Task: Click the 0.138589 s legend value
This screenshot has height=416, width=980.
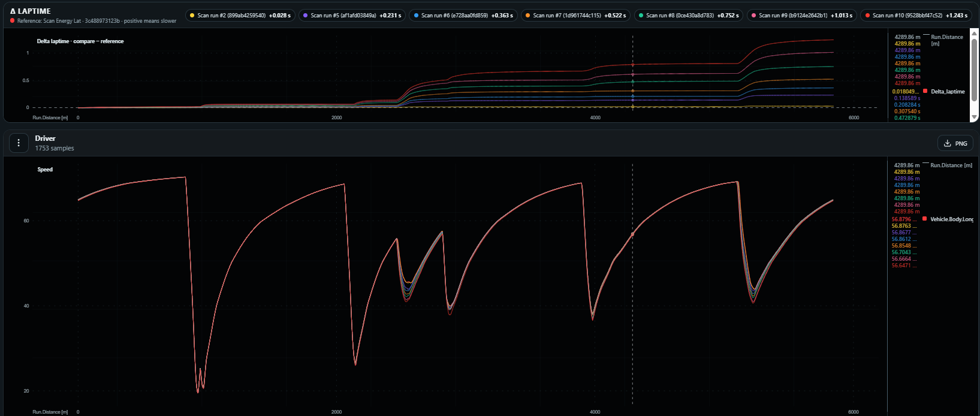Action: pyautogui.click(x=907, y=98)
